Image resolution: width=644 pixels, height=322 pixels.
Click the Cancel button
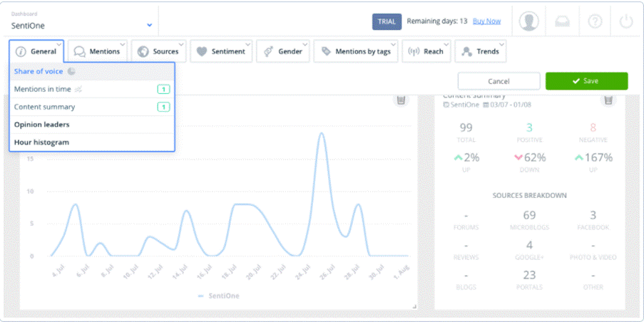pyautogui.click(x=499, y=81)
